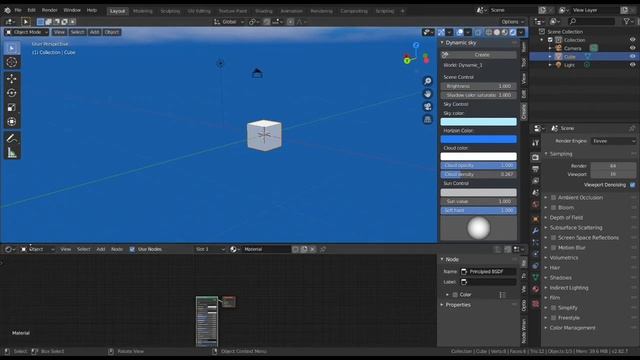
Task: Open the Options dropdown in viewport header
Action: point(512,22)
